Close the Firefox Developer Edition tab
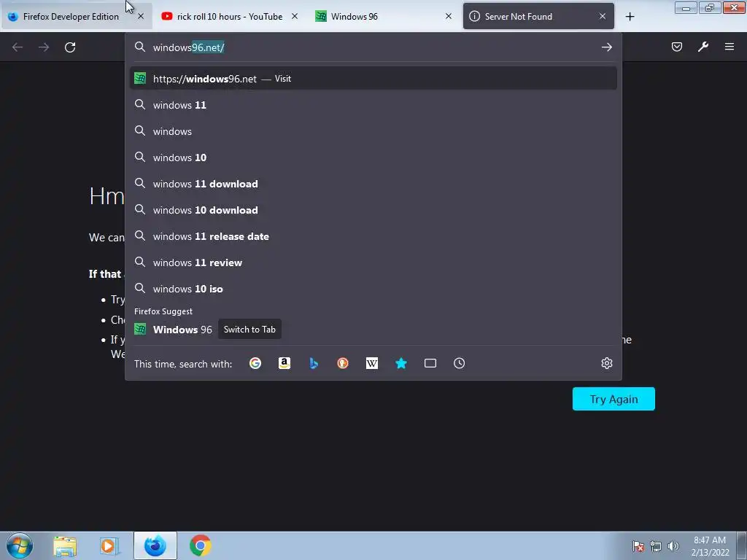The image size is (747, 560). 141,16
